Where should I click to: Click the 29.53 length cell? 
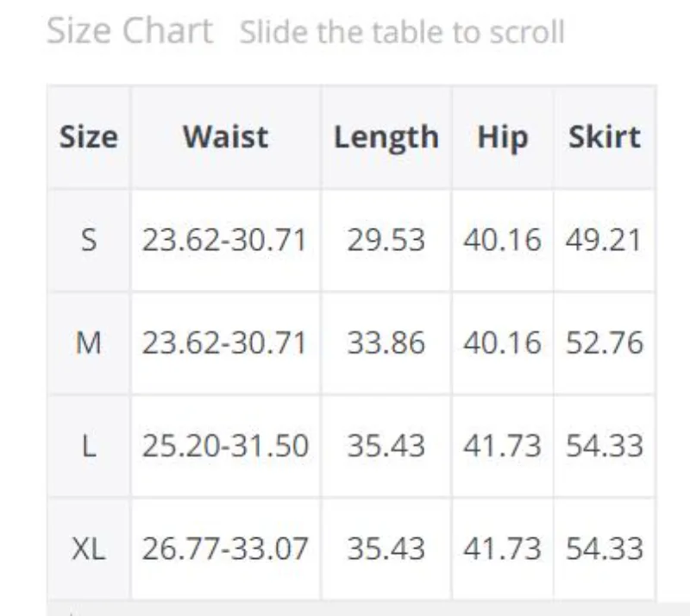[386, 240]
